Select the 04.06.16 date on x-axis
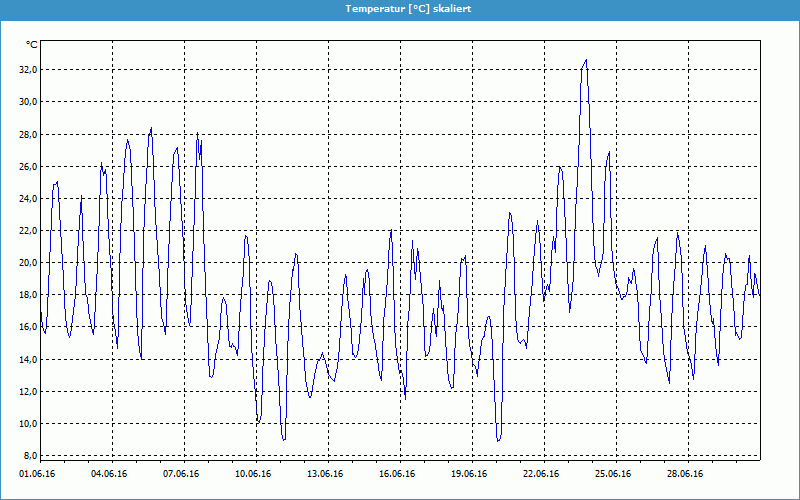 coord(109,474)
